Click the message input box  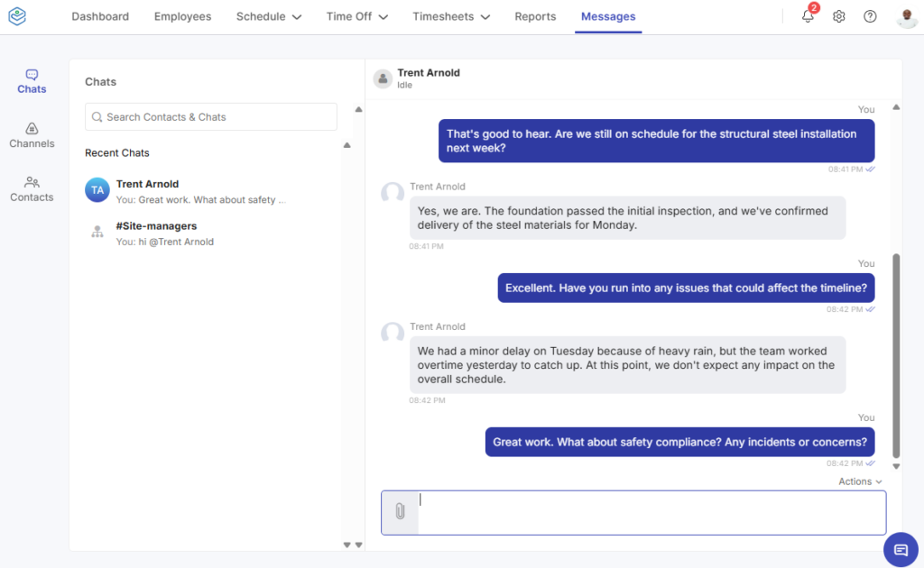[x=651, y=513]
